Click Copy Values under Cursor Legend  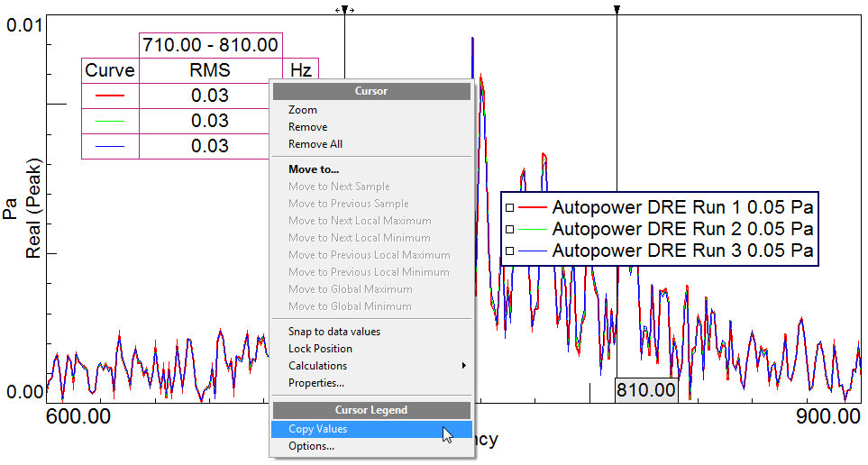pyautogui.click(x=317, y=429)
